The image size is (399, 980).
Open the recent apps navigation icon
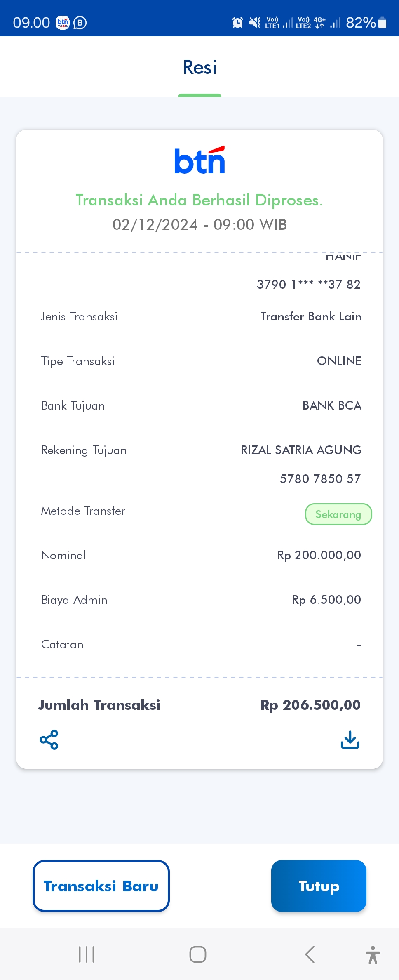[87, 954]
